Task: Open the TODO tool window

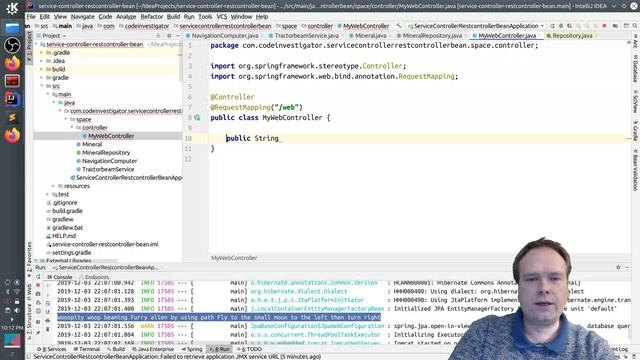Action: tap(249, 349)
